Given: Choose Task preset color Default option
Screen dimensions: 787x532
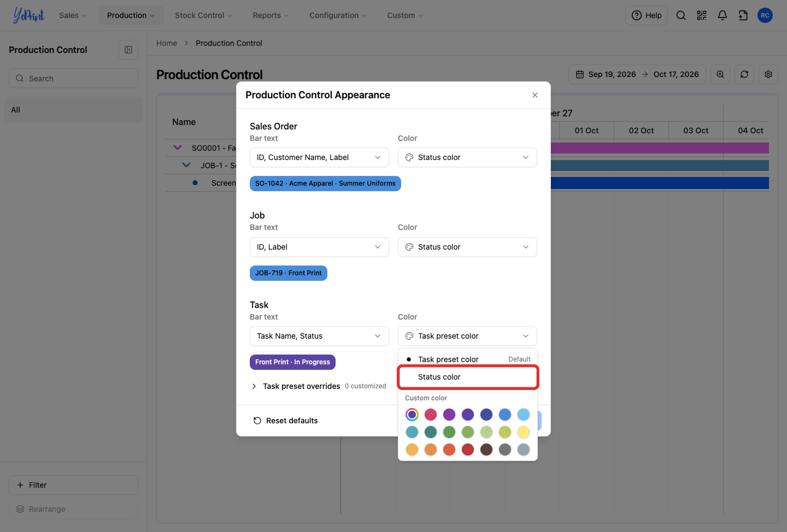Looking at the screenshot, I should pos(468,359).
